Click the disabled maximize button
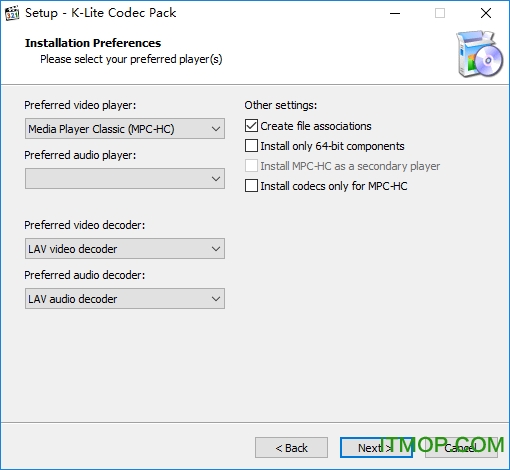This screenshot has height=470, width=510. tap(440, 13)
